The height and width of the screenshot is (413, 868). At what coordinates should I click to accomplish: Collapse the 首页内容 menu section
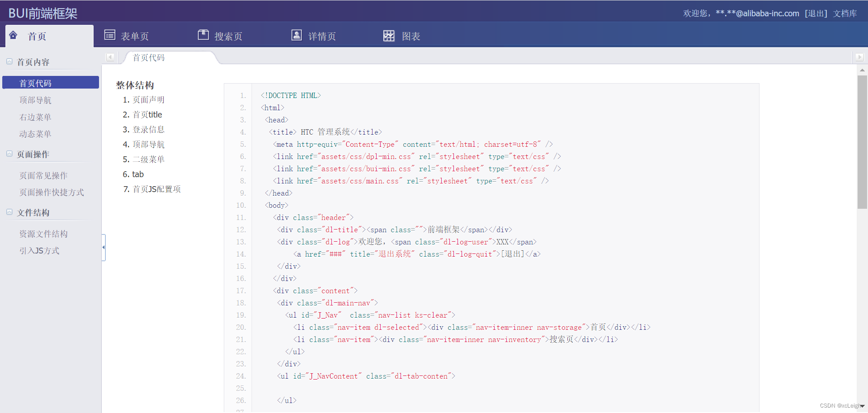(x=9, y=61)
